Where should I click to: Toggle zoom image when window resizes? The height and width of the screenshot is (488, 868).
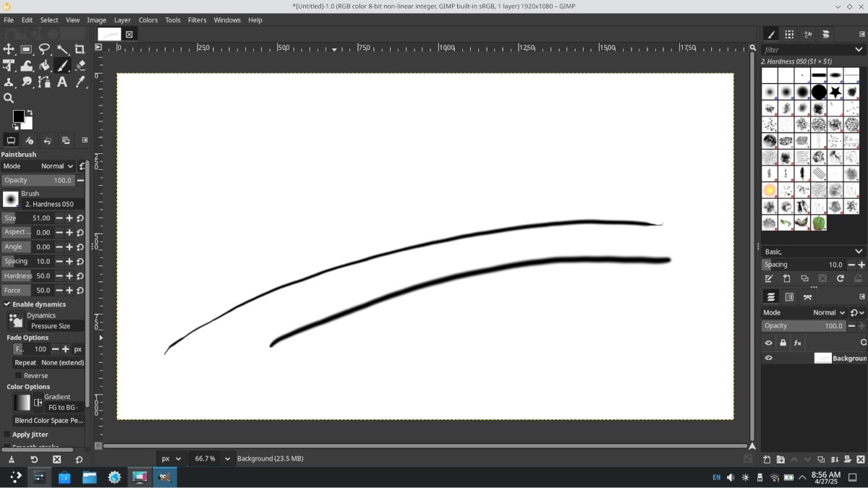click(752, 48)
